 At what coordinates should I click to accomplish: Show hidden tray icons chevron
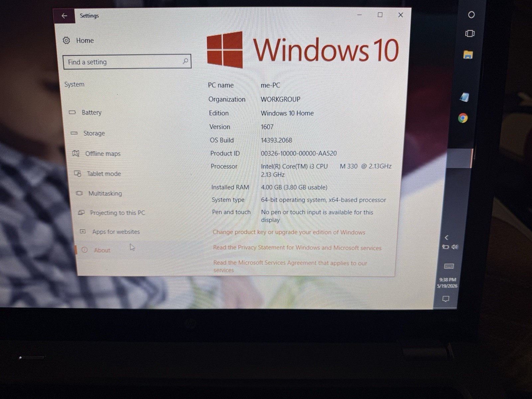(446, 237)
